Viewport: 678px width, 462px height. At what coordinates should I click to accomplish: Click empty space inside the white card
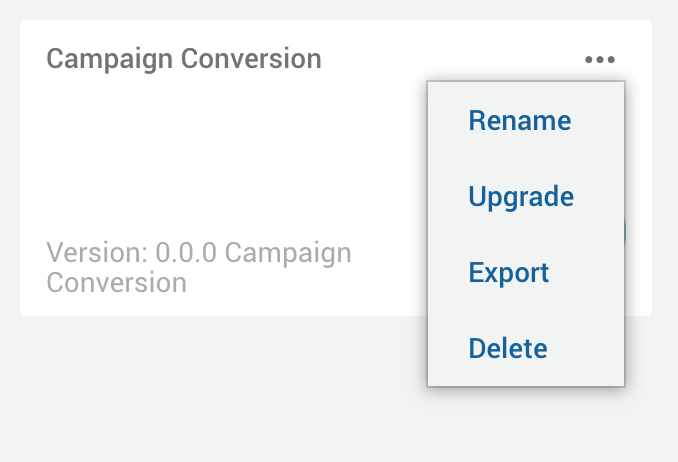[250, 150]
